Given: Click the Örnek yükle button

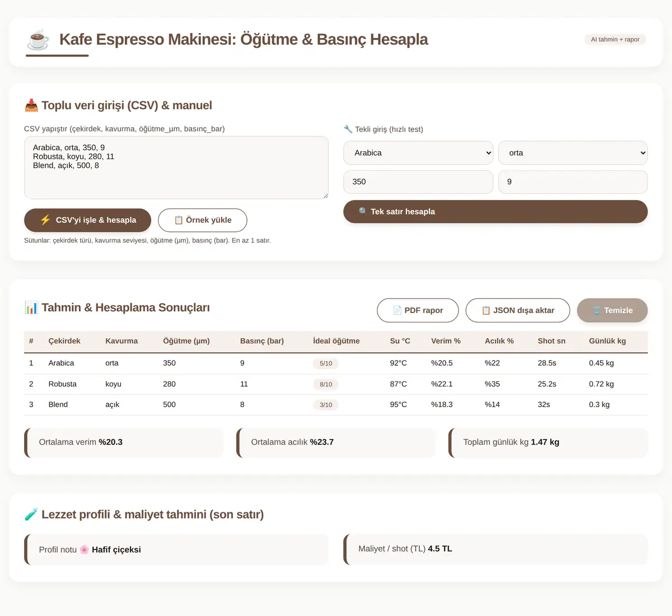Looking at the screenshot, I should tap(203, 220).
